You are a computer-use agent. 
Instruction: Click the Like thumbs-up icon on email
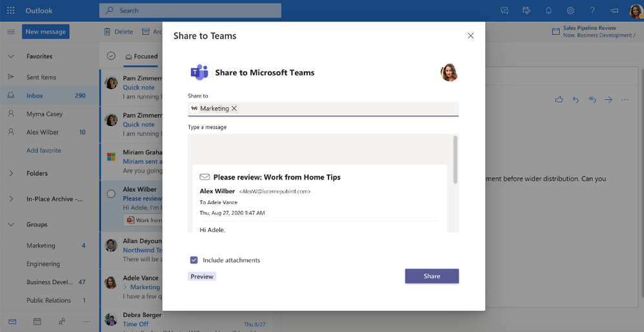[559, 99]
